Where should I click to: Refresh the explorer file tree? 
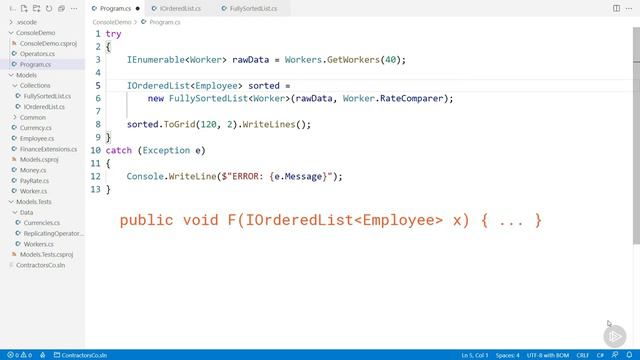pos(49,8)
